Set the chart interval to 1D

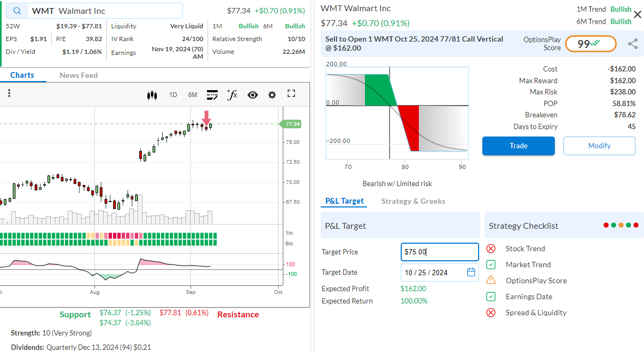pos(173,95)
